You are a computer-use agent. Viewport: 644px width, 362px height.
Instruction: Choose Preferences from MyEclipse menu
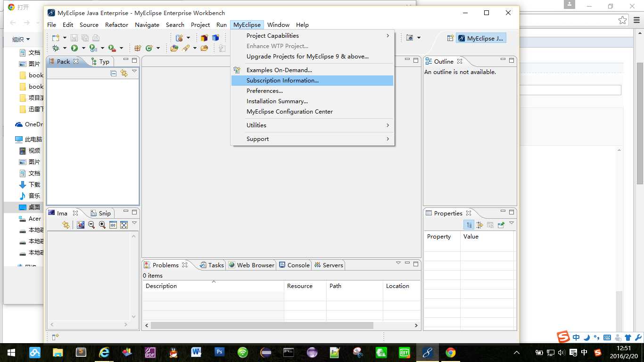coord(312,90)
